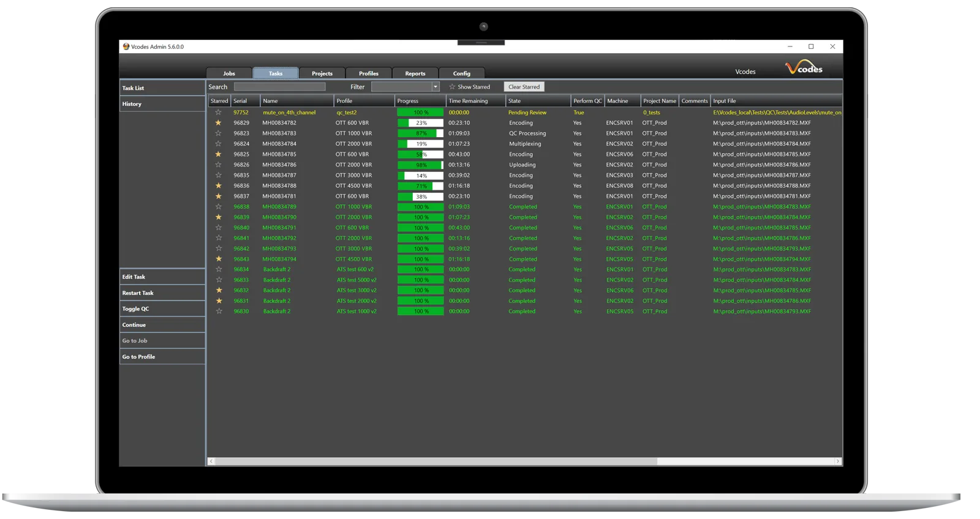Click the Go to Profile button

point(162,356)
